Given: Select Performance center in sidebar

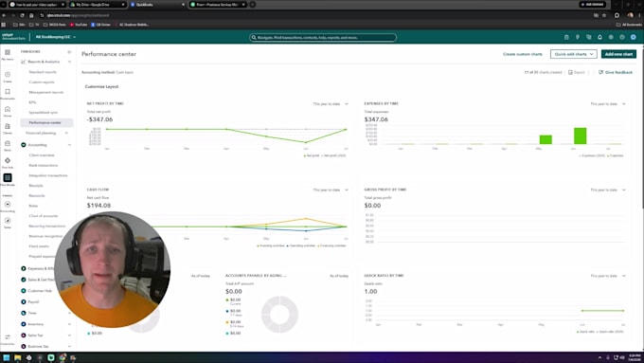Looking at the screenshot, I should tap(46, 122).
